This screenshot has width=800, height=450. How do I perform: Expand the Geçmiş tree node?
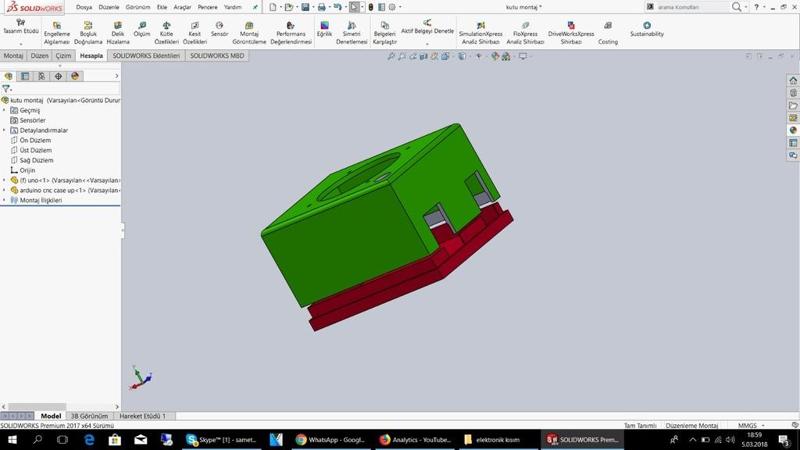tap(4, 110)
